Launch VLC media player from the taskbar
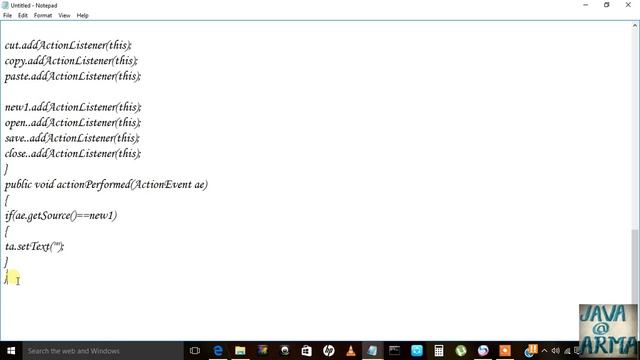The image size is (640, 360). [351, 351]
